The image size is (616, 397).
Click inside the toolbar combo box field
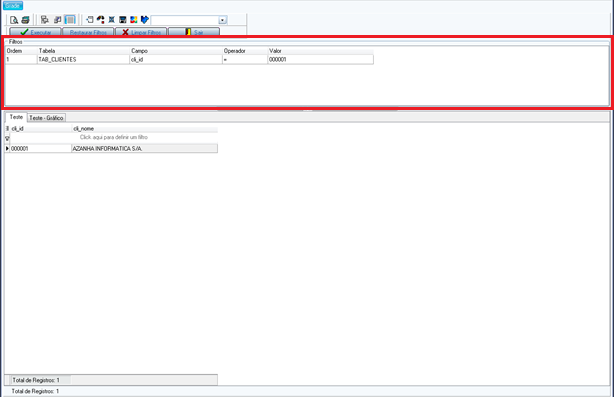185,20
